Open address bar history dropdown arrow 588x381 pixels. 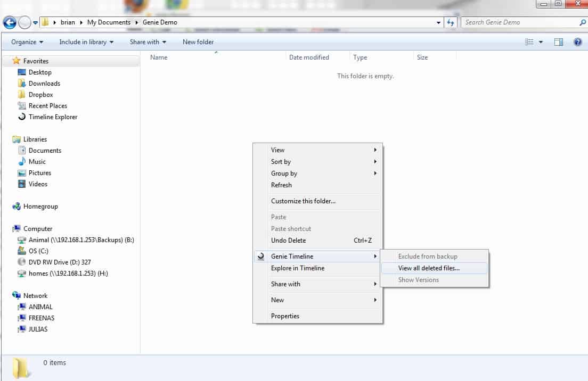point(438,22)
